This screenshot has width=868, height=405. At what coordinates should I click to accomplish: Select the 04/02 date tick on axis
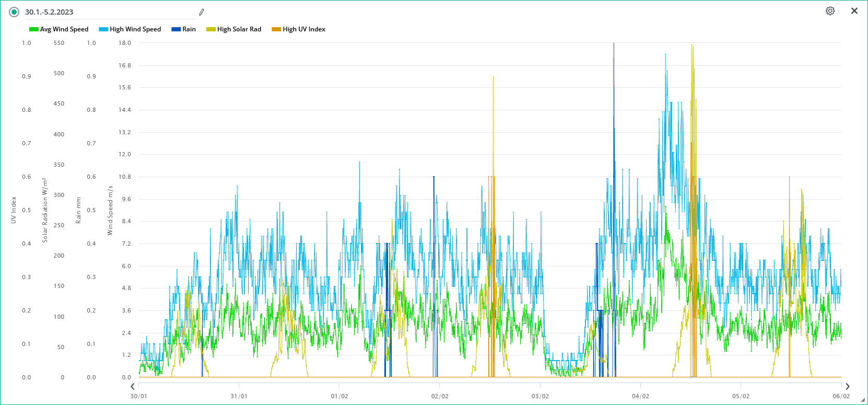[640, 396]
